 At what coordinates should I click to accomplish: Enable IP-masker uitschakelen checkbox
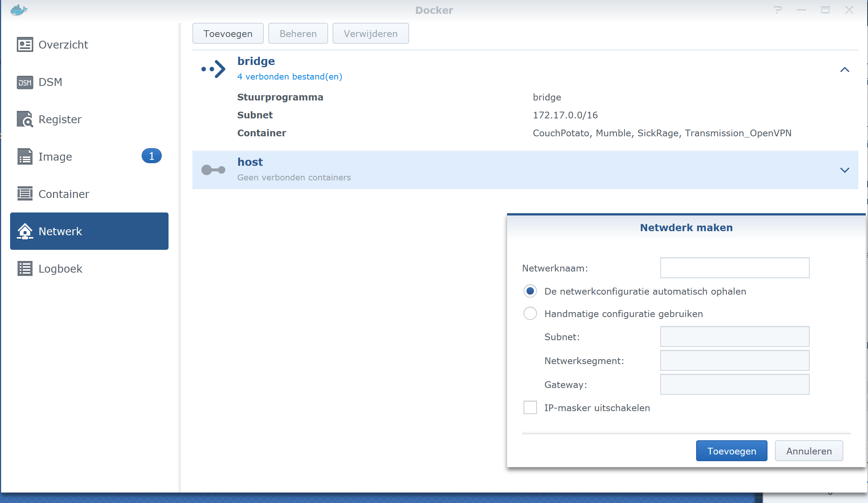530,408
